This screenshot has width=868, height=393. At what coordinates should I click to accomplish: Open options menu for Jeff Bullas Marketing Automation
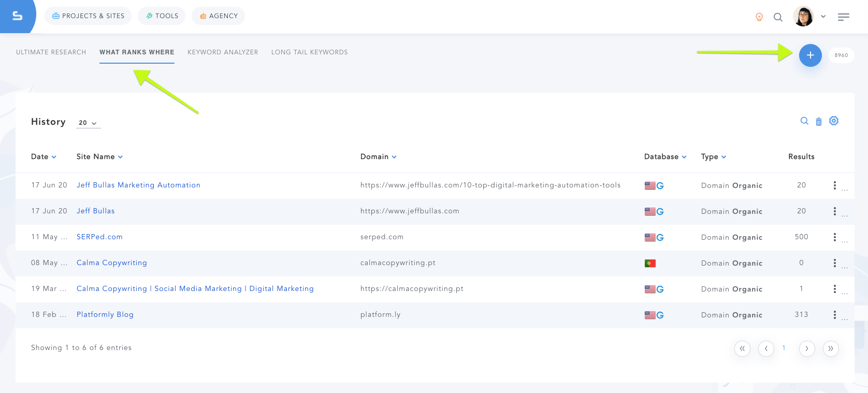[x=834, y=185]
